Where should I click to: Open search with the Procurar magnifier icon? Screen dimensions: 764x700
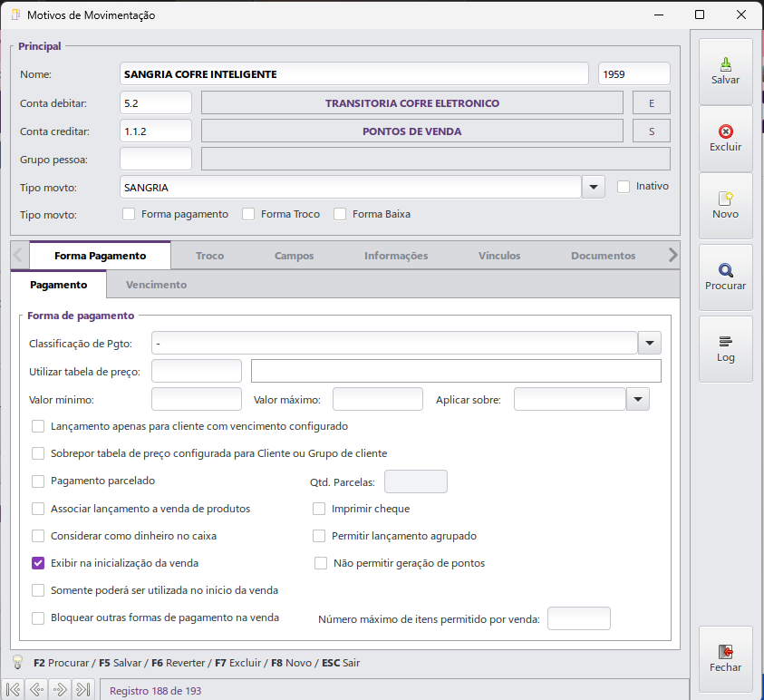726,277
